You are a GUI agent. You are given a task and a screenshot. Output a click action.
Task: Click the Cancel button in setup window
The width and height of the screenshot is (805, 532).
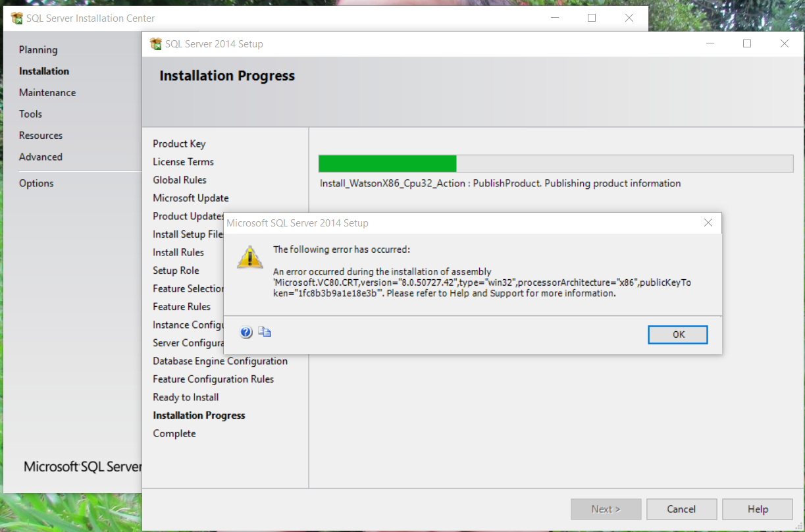click(x=681, y=509)
